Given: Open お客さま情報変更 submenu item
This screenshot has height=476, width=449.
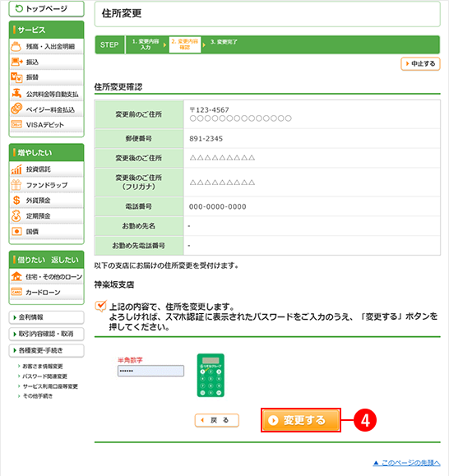Looking at the screenshot, I should pyautogui.click(x=43, y=367).
